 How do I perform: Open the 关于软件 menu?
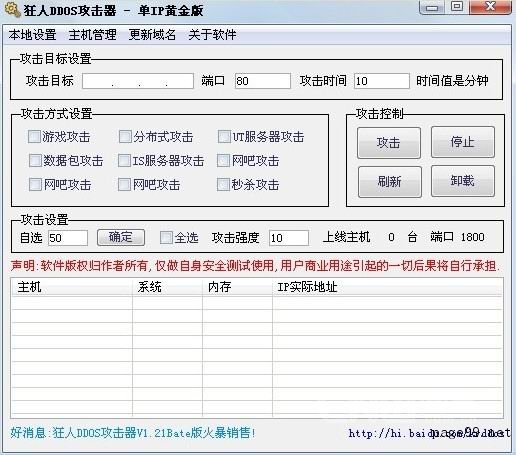tap(212, 35)
